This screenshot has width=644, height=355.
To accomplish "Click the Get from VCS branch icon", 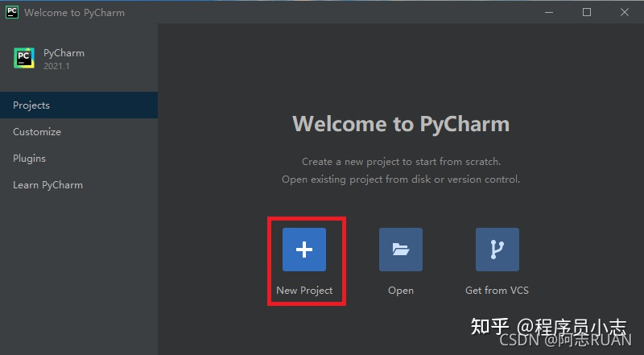I will click(497, 250).
